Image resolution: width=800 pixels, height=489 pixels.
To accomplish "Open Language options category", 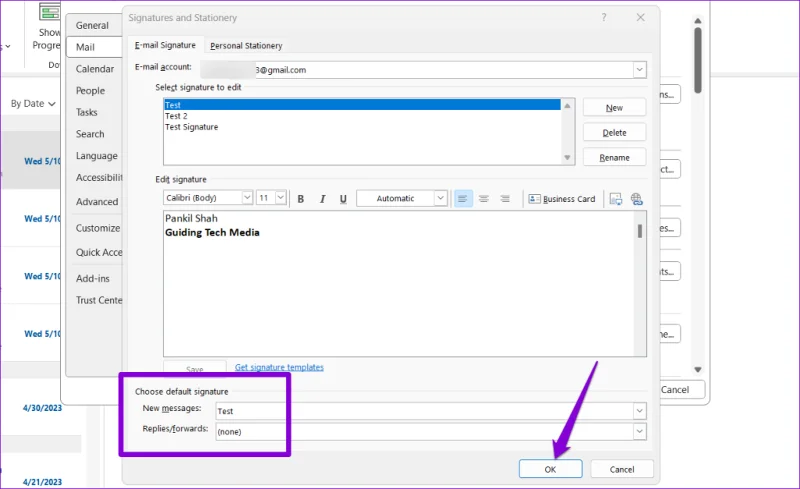I will point(96,156).
